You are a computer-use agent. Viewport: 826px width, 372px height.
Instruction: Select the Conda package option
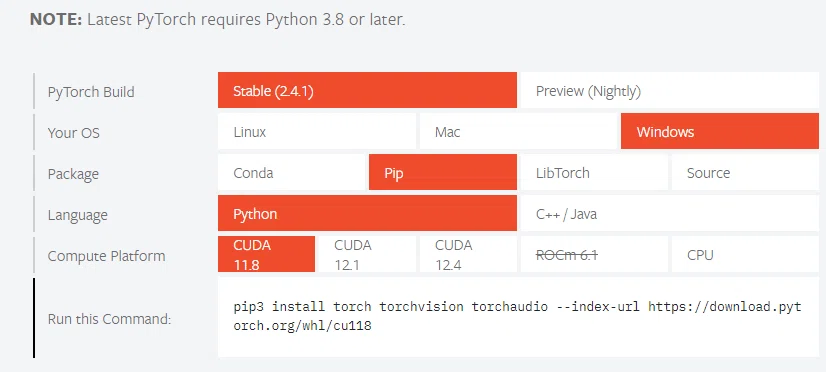pos(291,172)
